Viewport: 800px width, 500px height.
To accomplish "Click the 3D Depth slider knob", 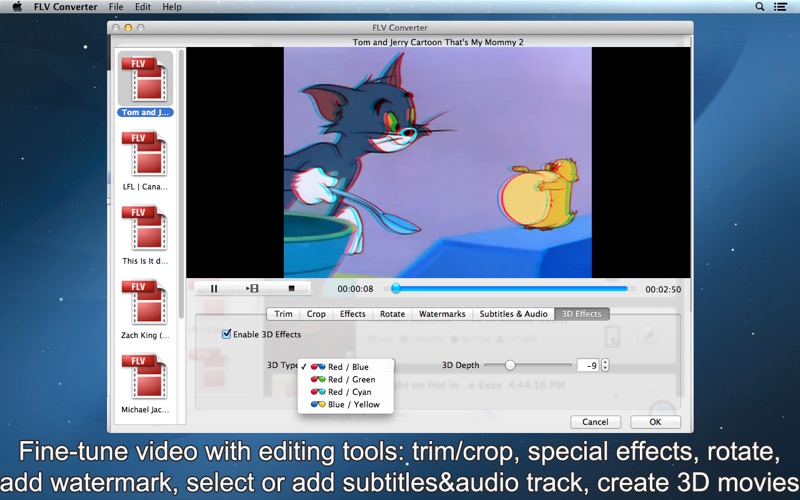I will [510, 365].
